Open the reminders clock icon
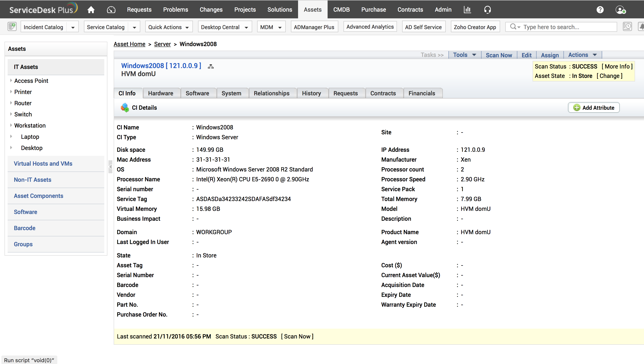 pyautogui.click(x=627, y=26)
